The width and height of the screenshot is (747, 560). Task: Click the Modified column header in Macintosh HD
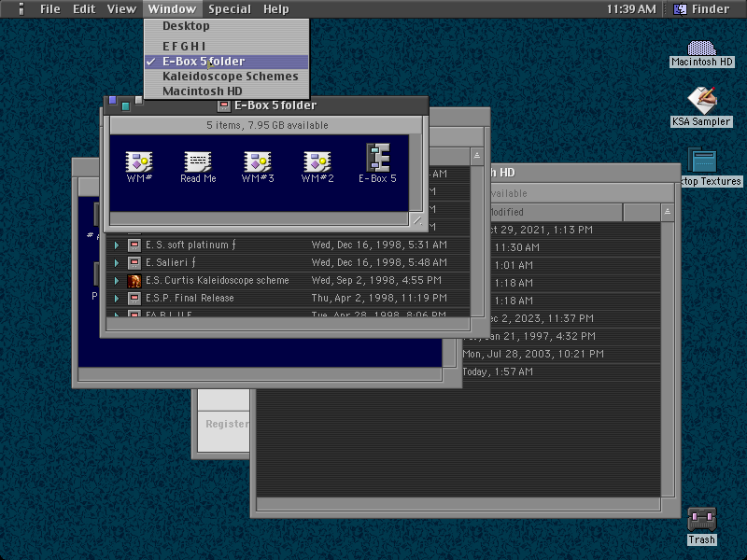[556, 212]
